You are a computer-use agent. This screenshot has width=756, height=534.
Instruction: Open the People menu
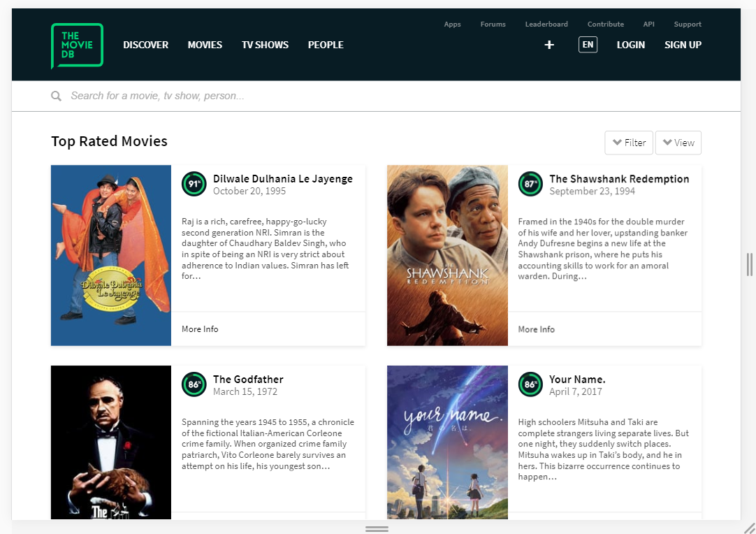click(326, 45)
